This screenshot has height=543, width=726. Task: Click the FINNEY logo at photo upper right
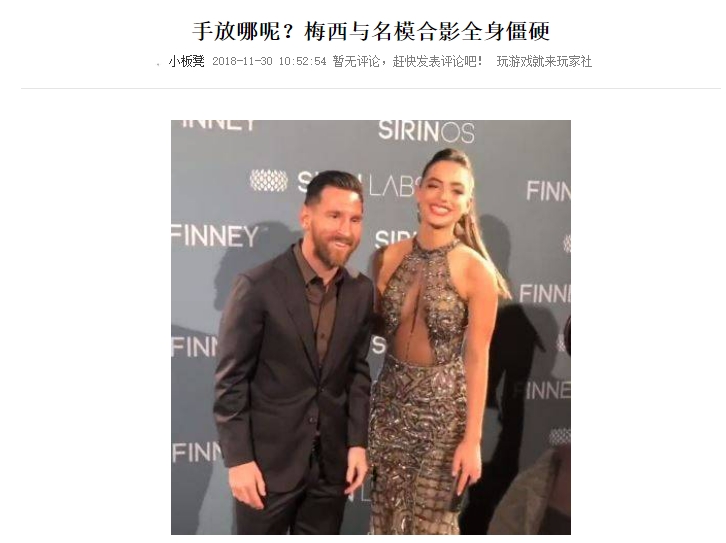(x=548, y=190)
